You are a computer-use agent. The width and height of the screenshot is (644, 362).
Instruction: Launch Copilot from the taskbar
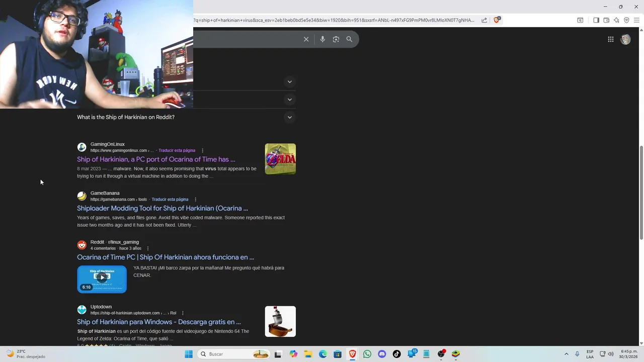293,354
